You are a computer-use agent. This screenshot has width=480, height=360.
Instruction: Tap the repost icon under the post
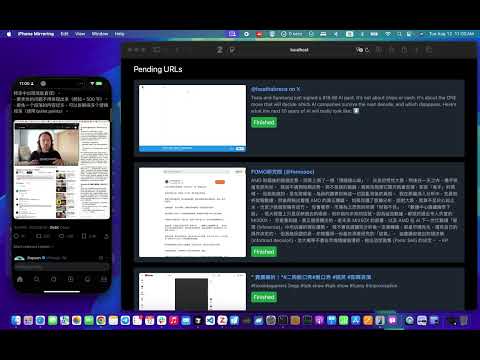click(39, 236)
